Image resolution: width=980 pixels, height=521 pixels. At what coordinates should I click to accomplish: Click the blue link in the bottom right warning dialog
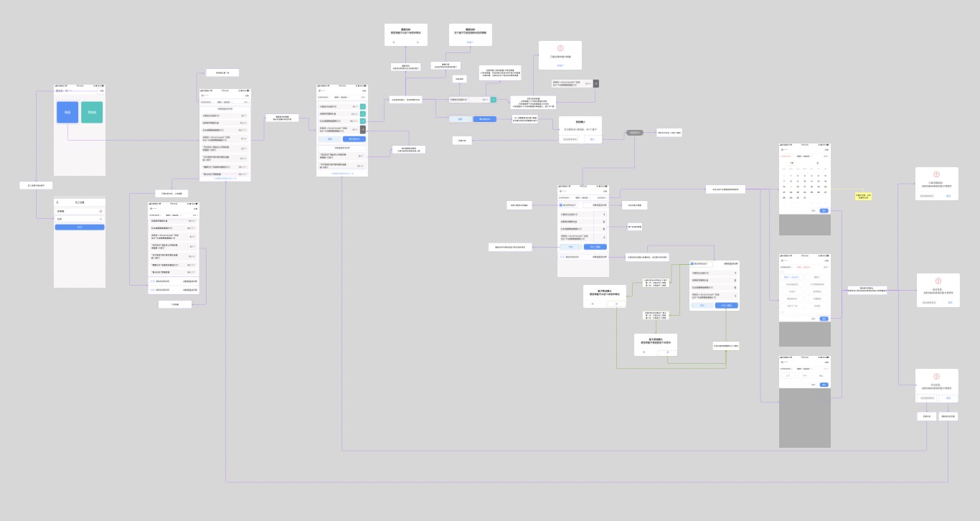pos(948,398)
